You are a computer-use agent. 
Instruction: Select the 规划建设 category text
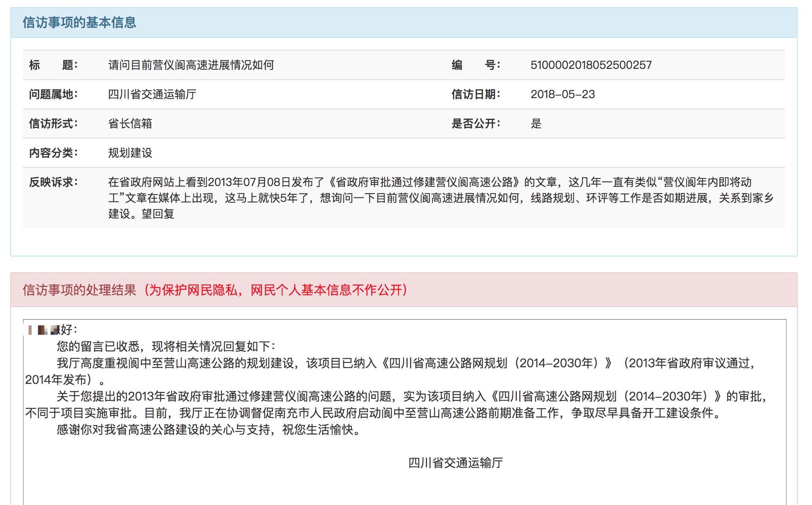pyautogui.click(x=131, y=153)
